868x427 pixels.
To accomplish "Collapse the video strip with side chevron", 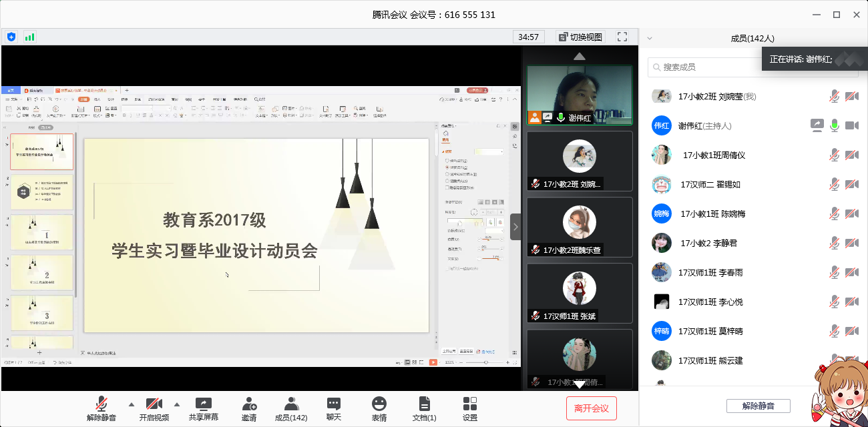I will (x=515, y=227).
